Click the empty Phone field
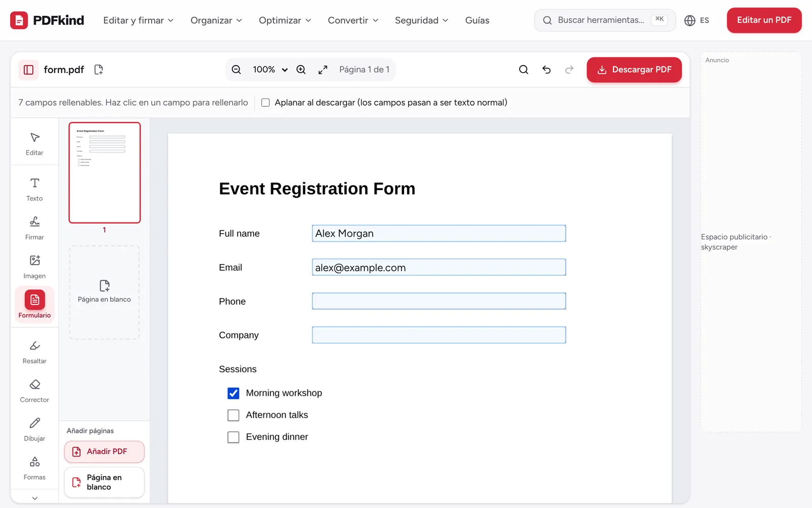 [439, 301]
